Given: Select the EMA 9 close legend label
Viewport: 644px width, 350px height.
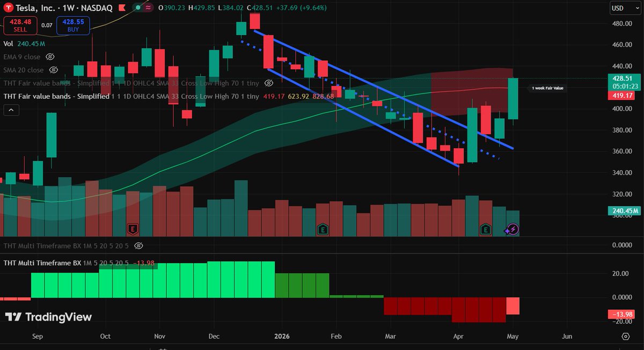Looking at the screenshot, I should 22,56.
